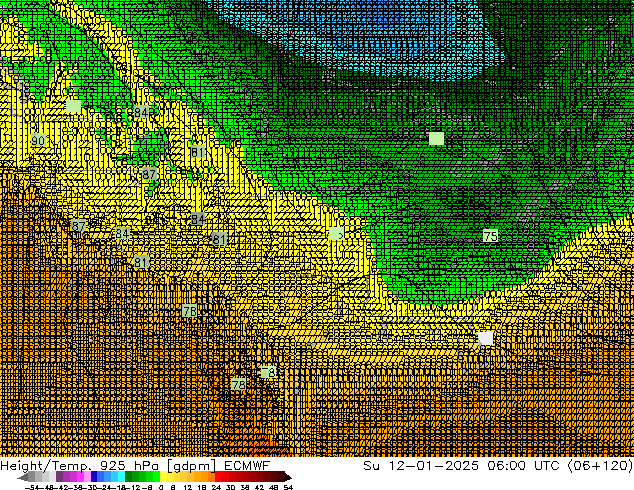Click the blank light-green marker in the dark green area
Viewport: 634px width, 490px height.
pos(436,138)
